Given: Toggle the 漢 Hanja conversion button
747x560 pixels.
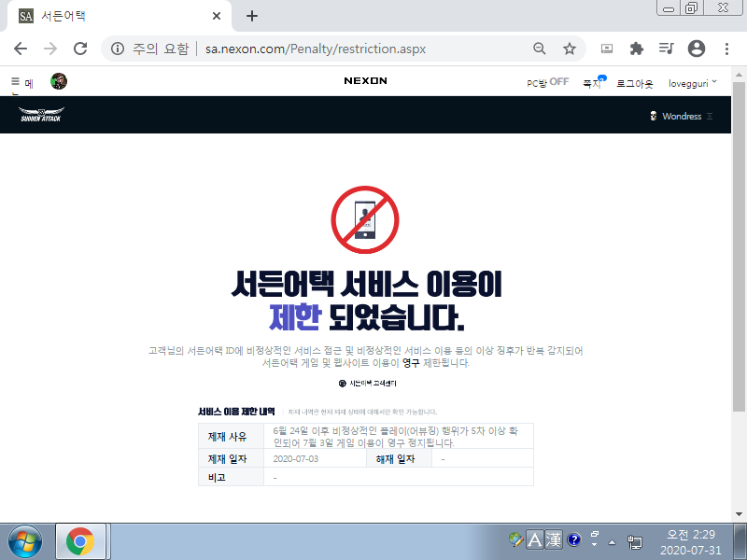Looking at the screenshot, I should [x=554, y=539].
